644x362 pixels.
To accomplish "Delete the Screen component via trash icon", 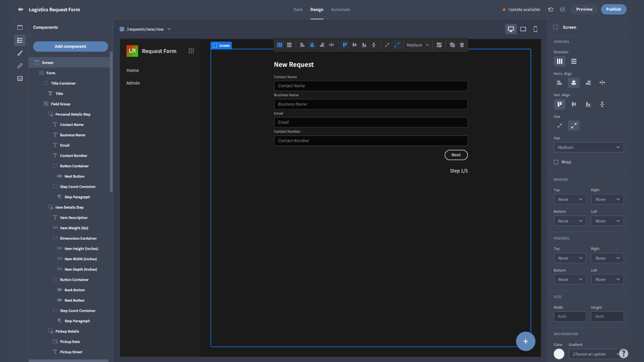I will 462,45.
